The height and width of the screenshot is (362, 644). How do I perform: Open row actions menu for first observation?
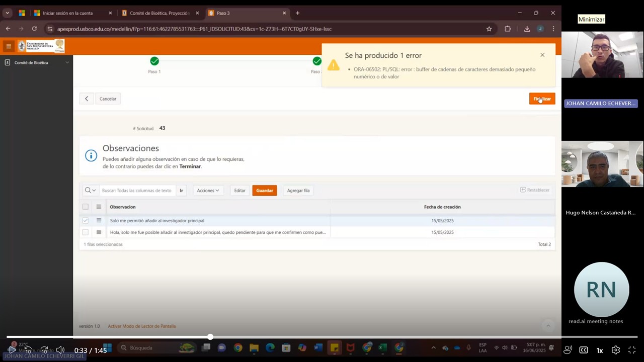point(99,220)
